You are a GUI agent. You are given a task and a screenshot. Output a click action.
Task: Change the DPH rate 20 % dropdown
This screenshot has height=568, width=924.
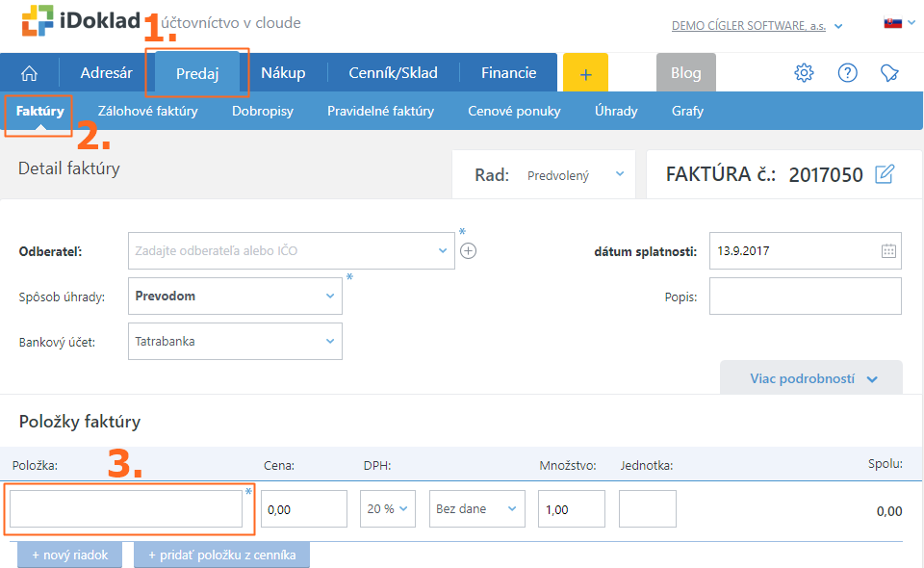(387, 509)
